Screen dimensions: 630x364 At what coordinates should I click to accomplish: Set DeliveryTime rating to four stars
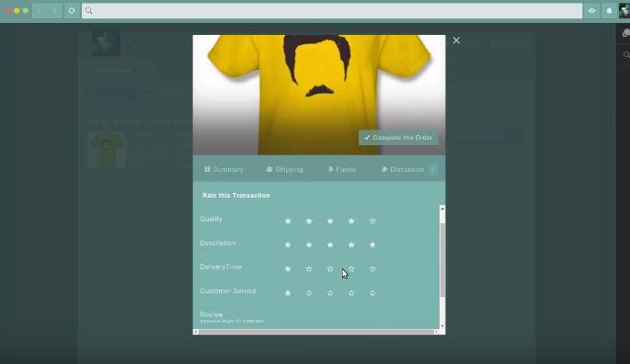click(351, 268)
